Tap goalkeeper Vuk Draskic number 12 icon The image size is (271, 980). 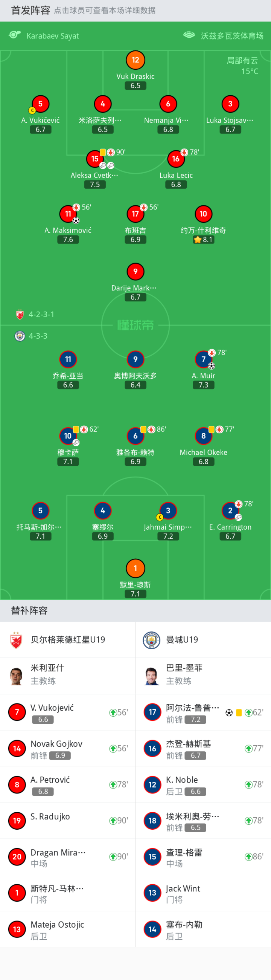(135, 60)
